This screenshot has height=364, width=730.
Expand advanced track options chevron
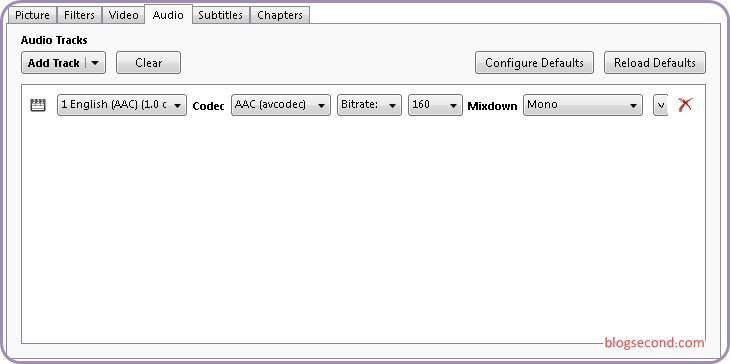(x=661, y=105)
